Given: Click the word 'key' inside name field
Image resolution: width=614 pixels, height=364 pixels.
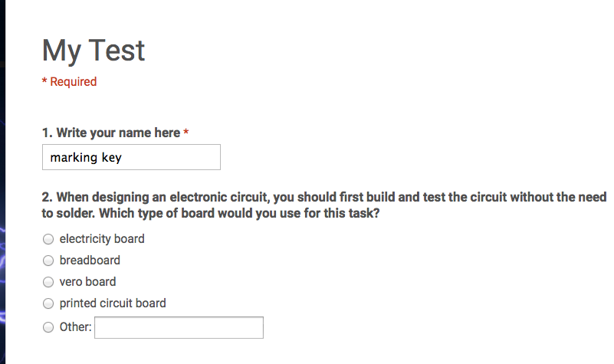Looking at the screenshot, I should point(112,158).
